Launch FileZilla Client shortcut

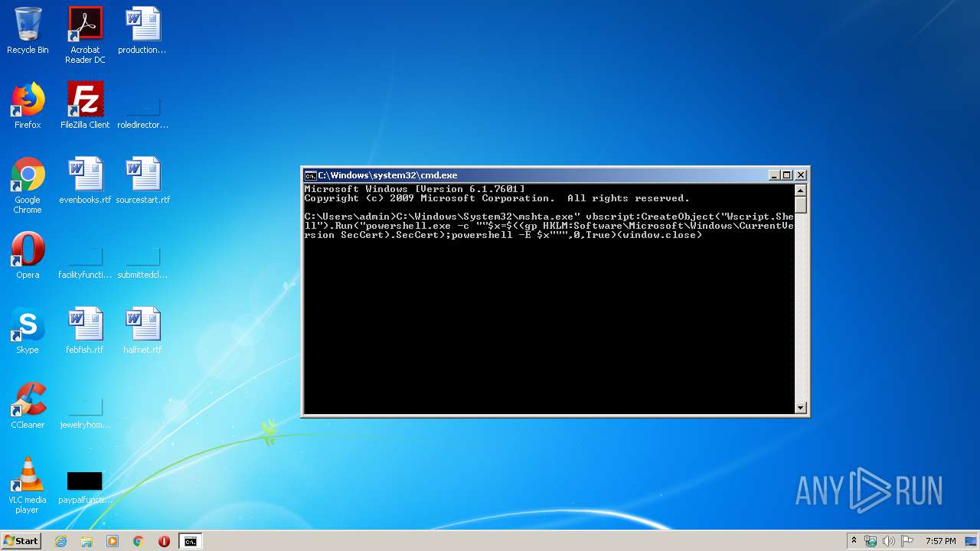click(85, 106)
